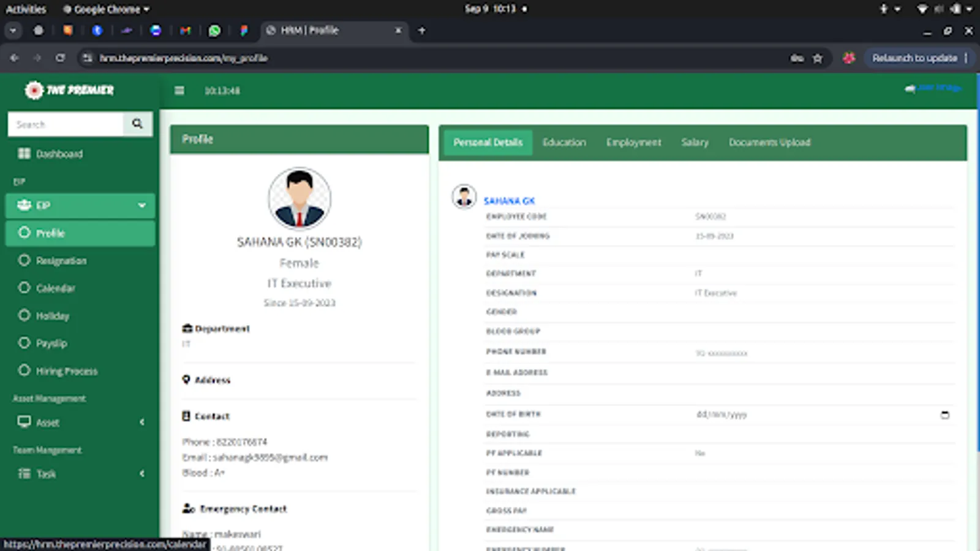Close the HRM | Profile tab
Screen dimensions: 980x551
point(398,30)
